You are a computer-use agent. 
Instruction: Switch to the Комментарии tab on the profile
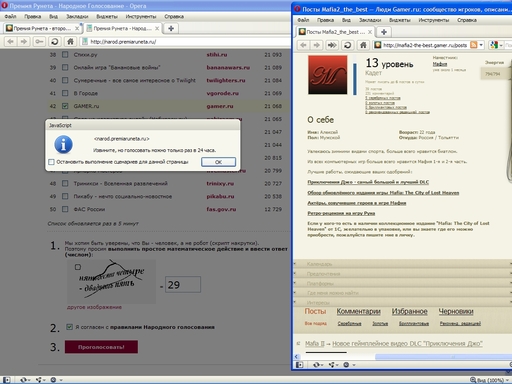point(358,311)
